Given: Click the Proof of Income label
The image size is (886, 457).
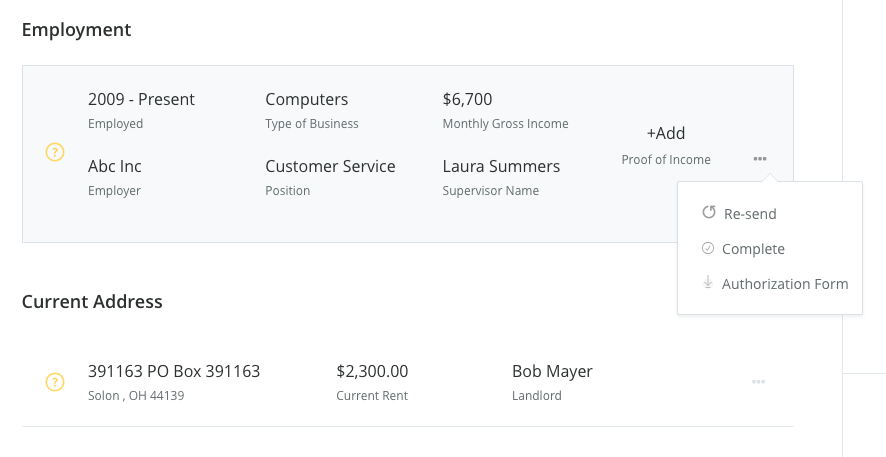Looking at the screenshot, I should click(x=666, y=160).
